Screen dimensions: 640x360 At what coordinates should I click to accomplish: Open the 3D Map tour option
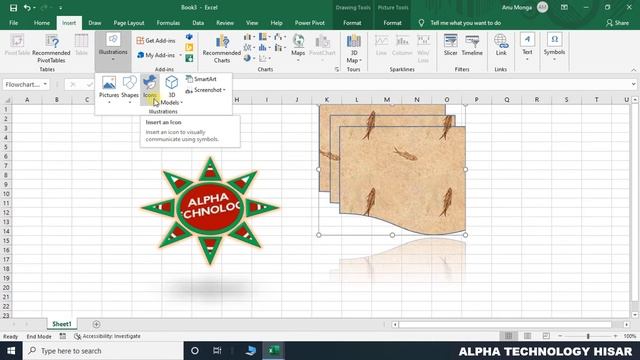coord(353,49)
